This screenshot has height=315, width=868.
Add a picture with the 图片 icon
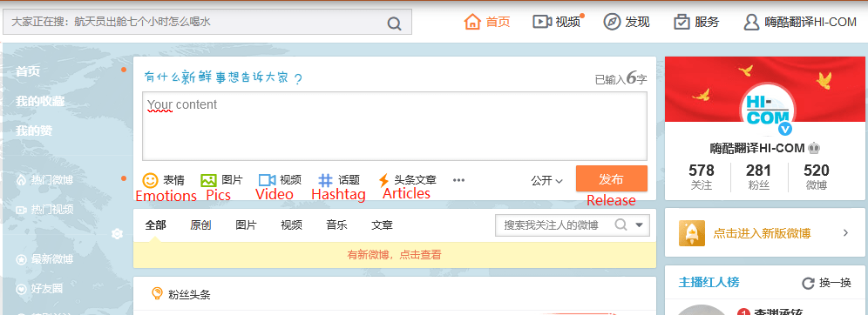[208, 180]
